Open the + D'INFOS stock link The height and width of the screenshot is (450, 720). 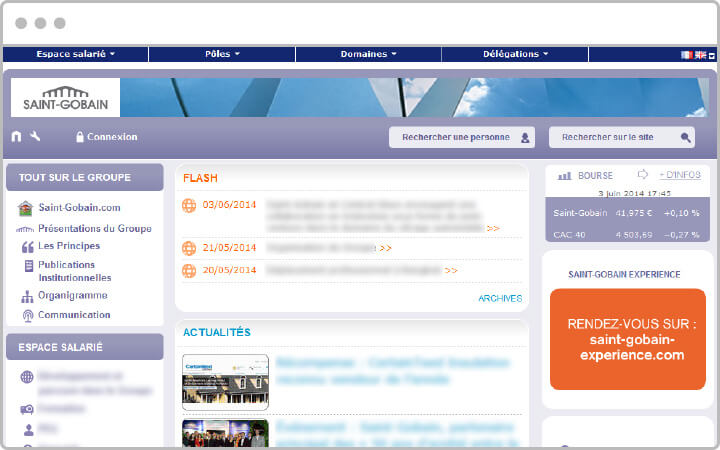pyautogui.click(x=680, y=175)
